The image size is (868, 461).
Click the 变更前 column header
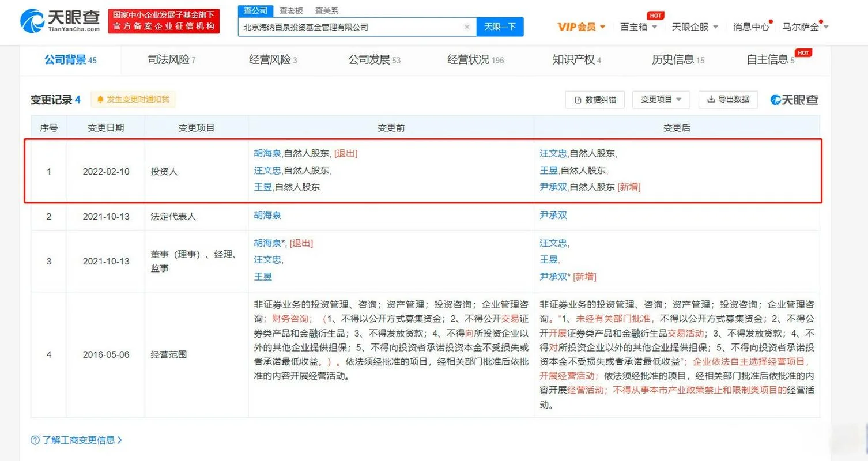(391, 128)
